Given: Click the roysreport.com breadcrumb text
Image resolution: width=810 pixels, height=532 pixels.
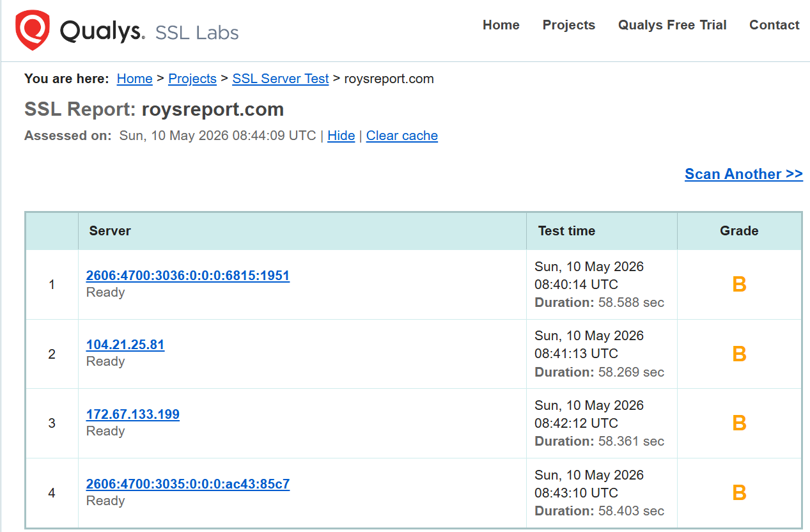Looking at the screenshot, I should 389,79.
